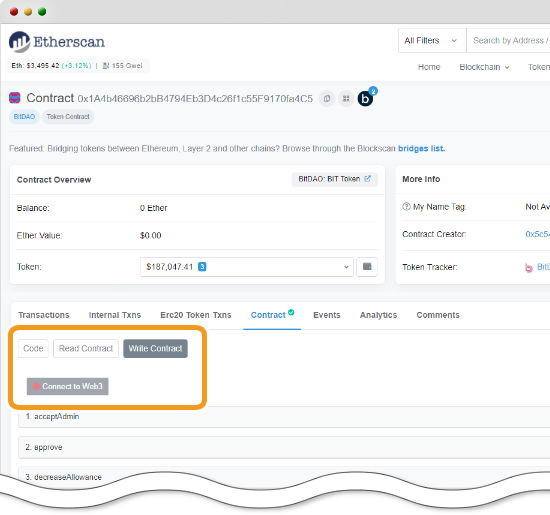Click the $0.00 Ether Value text
The height and width of the screenshot is (515, 550).
(x=150, y=235)
